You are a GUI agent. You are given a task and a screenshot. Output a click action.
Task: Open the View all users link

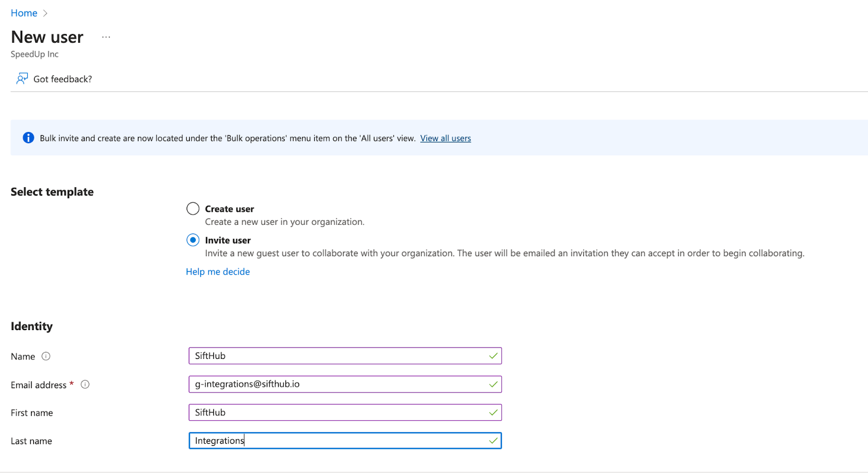(445, 138)
